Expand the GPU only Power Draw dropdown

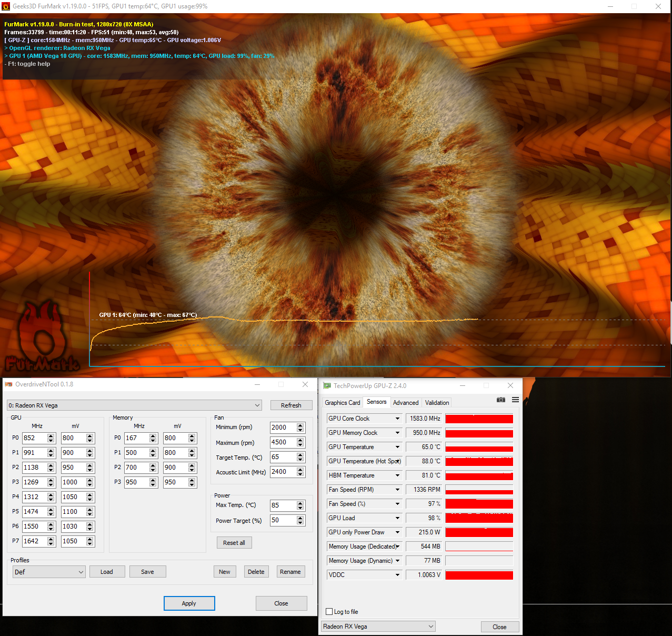click(x=397, y=532)
